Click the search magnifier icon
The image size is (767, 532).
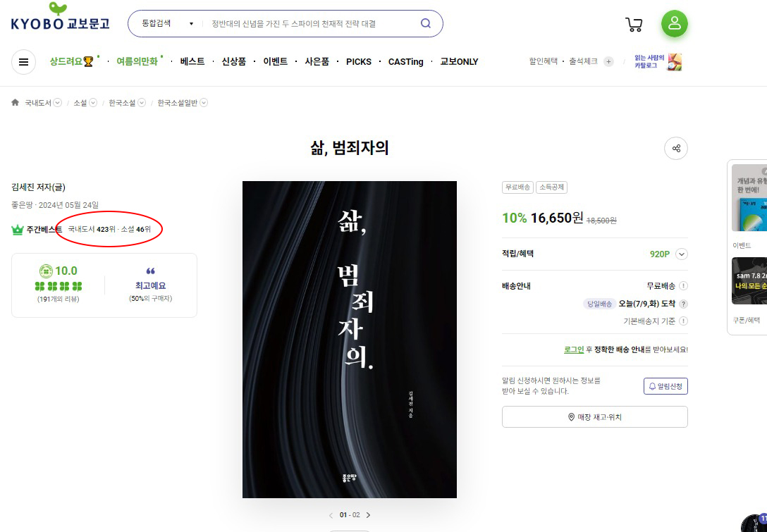click(x=426, y=23)
